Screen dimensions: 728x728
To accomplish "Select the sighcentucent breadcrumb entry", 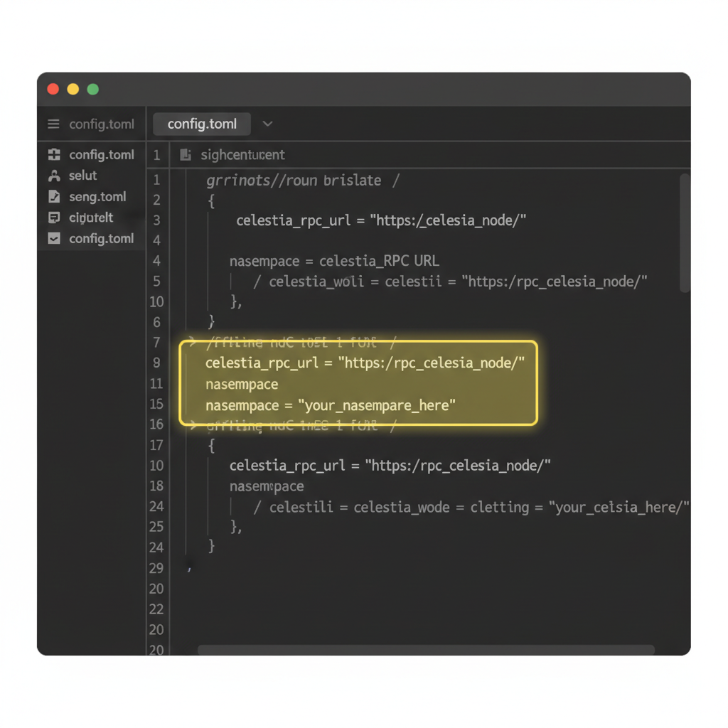I will point(242,155).
